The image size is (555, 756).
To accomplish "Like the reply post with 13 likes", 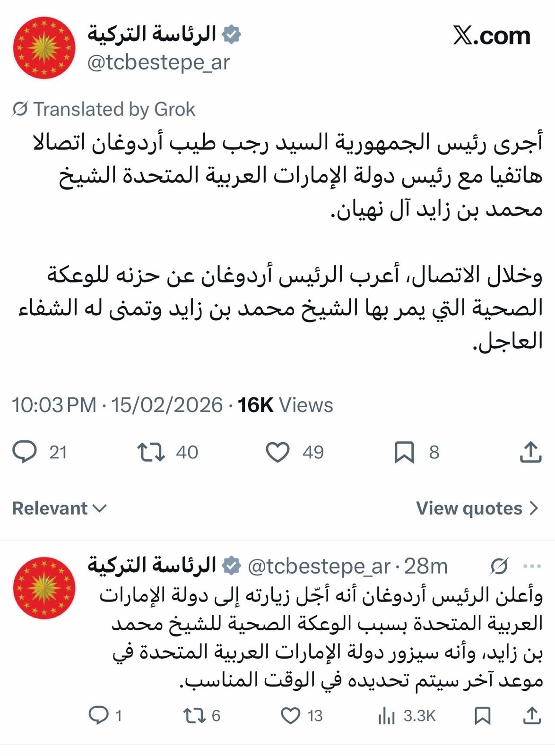I will (x=290, y=715).
